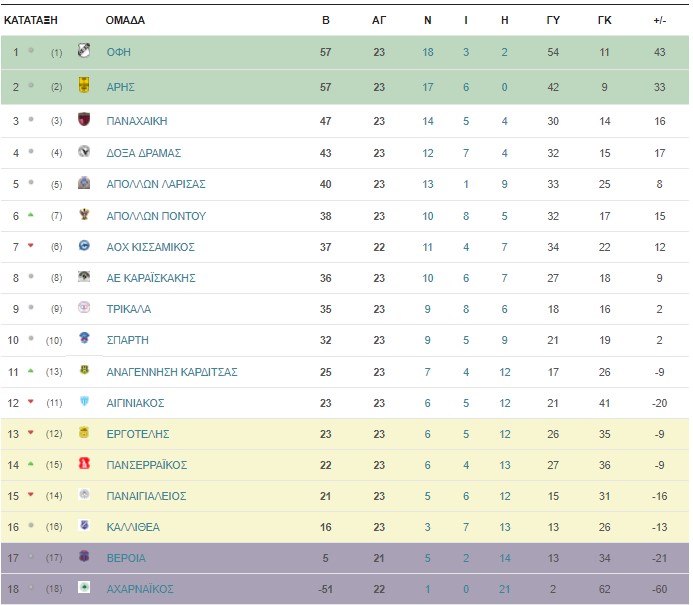Click ΤΡΙΚΑΛΑ draws count 8

click(x=466, y=309)
